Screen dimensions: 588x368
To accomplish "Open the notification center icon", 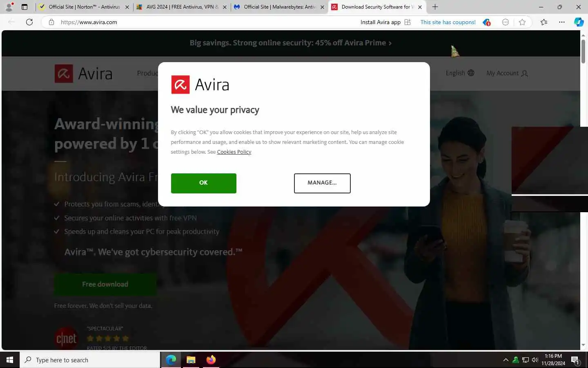I will point(575,360).
